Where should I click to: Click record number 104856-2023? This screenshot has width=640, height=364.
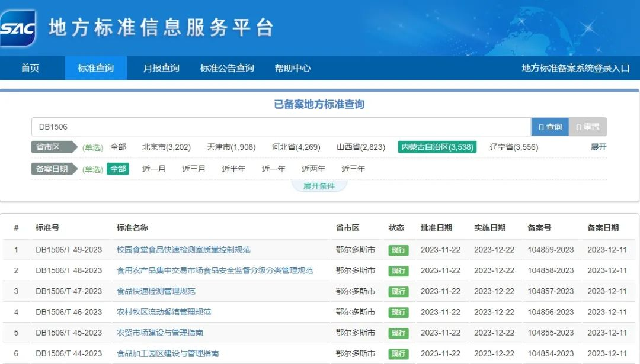[551, 312]
